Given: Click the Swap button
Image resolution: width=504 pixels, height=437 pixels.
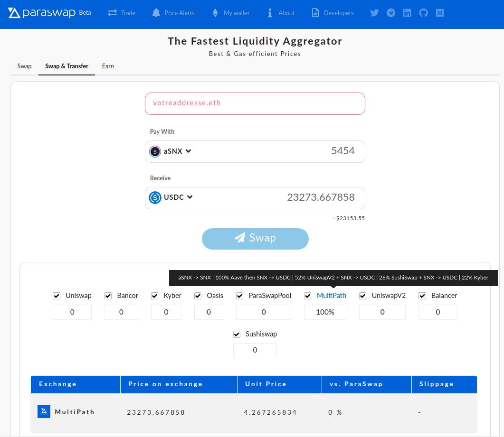Looking at the screenshot, I should click(255, 239).
